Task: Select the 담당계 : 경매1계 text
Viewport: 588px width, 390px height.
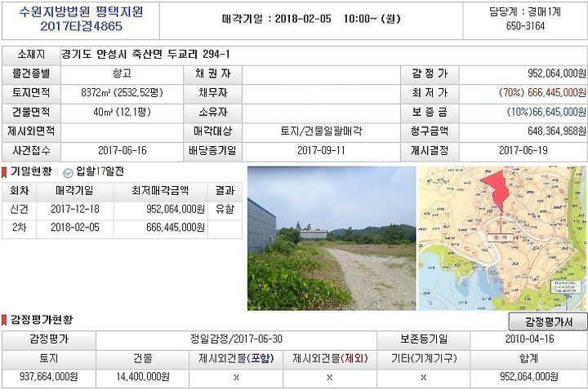Action: pos(525,11)
